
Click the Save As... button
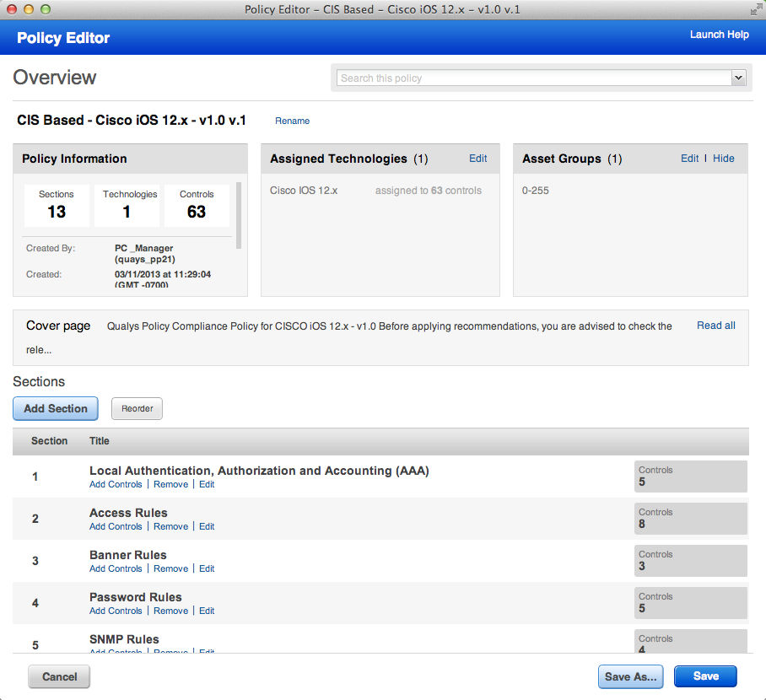tap(631, 676)
